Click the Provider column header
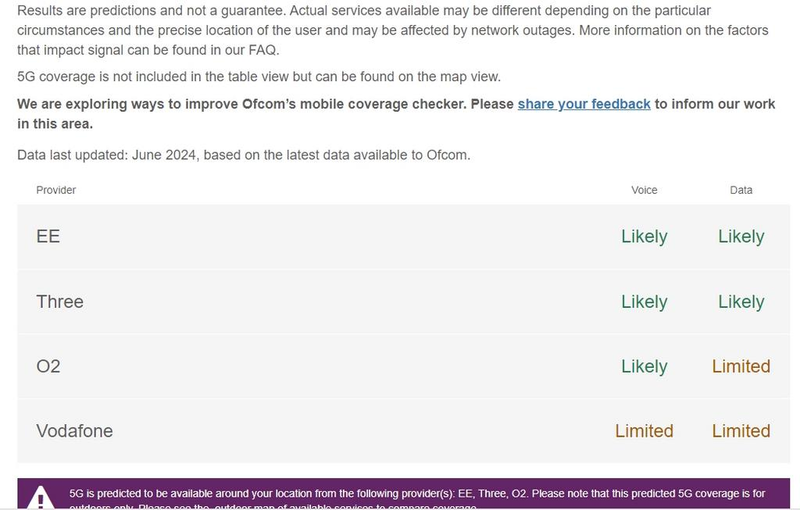The width and height of the screenshot is (800, 510). click(x=56, y=190)
